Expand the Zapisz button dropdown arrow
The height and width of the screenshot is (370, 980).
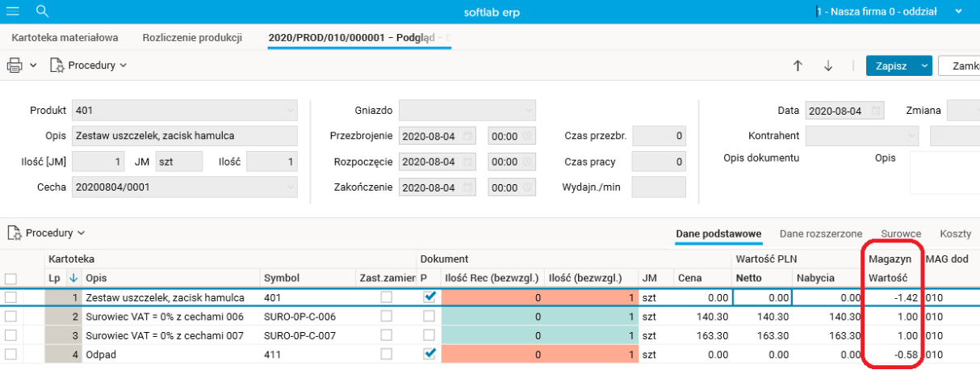tap(925, 65)
